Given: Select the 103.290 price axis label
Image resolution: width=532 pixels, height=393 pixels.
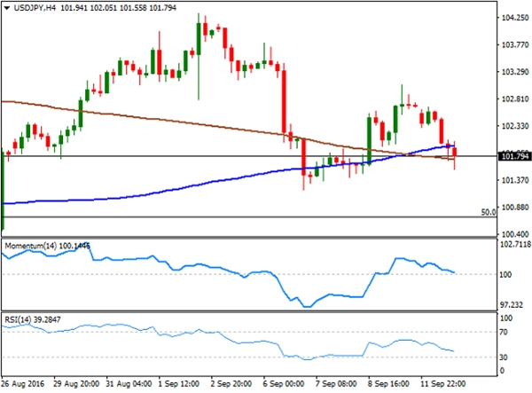Looking at the screenshot, I should click(515, 72).
